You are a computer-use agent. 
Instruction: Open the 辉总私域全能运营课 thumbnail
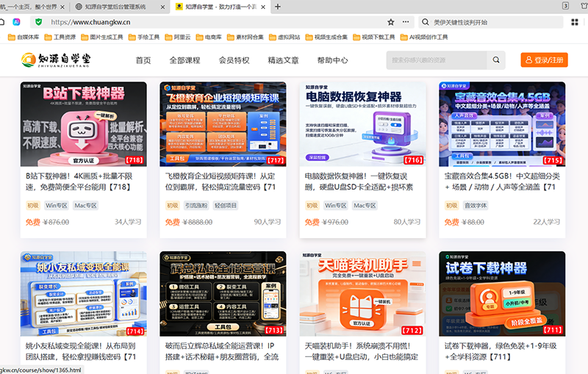[223, 294]
